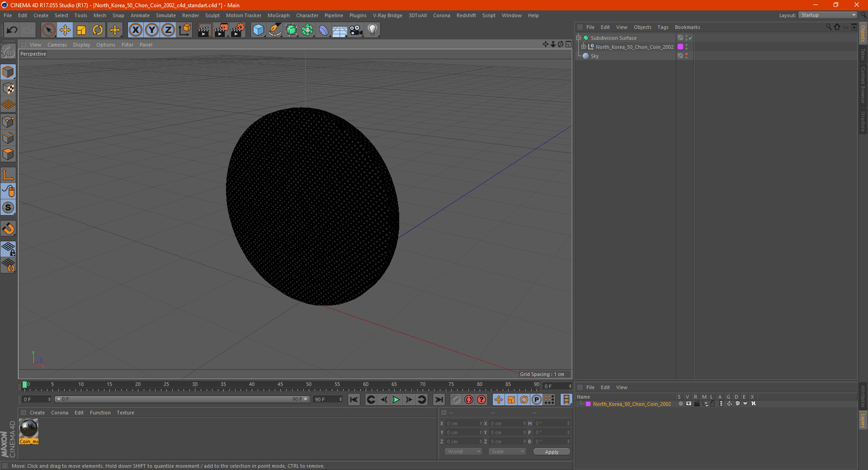Toggle layer solo dot for coin layer
This screenshot has width=868, height=470.
pos(680,404)
